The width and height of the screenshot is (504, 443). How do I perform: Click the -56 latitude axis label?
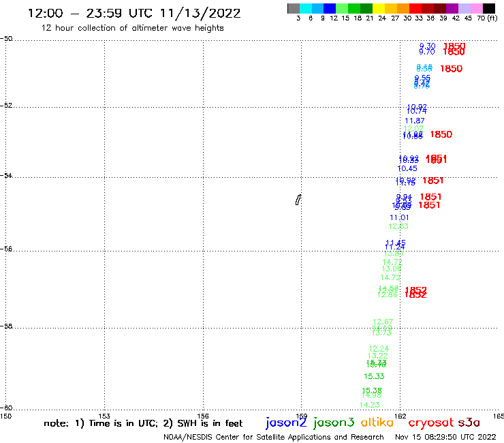pos(6,249)
